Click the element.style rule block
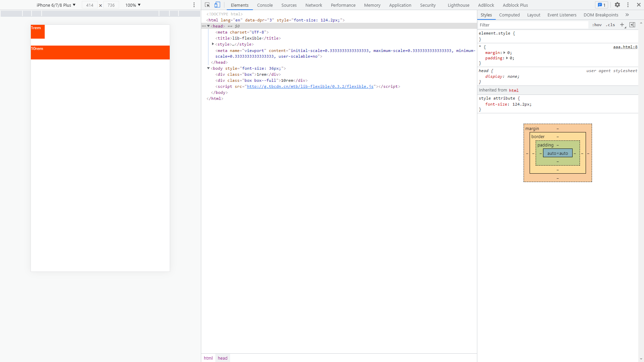The height and width of the screenshot is (362, 644). pyautogui.click(x=557, y=36)
